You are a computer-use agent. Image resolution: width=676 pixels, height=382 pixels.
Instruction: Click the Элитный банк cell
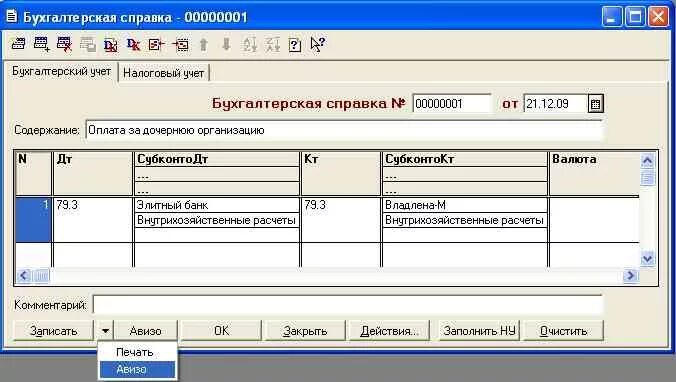216,205
